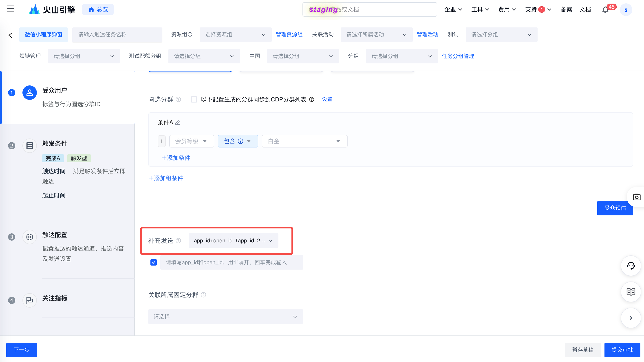Screen dimensions: 644x362
Task: Select the 关注指标 step
Action: tap(55, 298)
